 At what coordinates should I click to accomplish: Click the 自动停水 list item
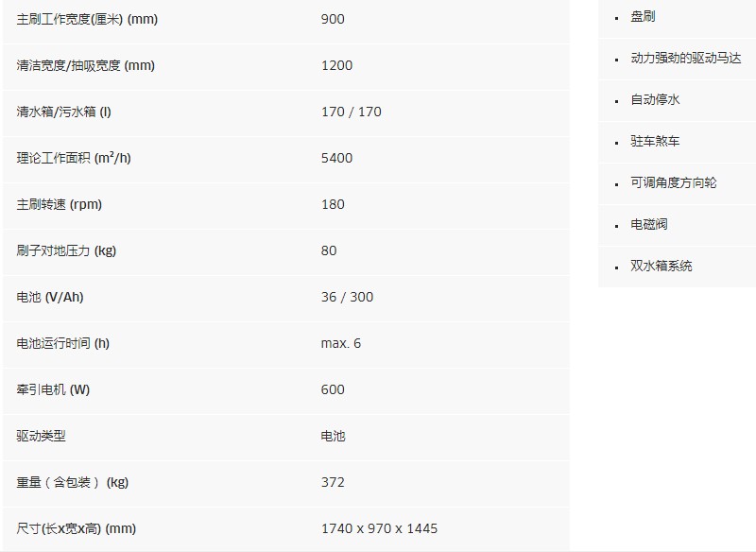(655, 100)
